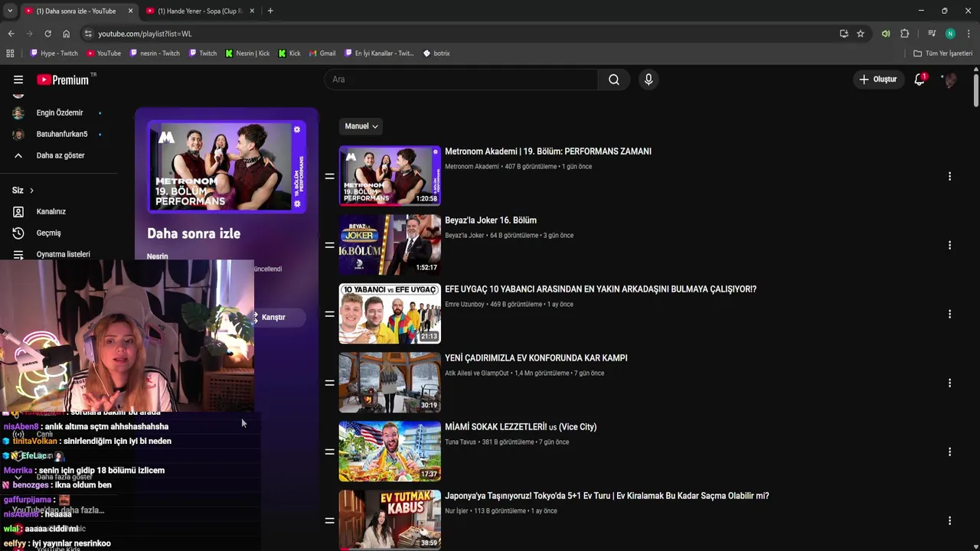The image size is (980, 551).
Task: Click the Oluştur create button
Action: click(x=877, y=80)
